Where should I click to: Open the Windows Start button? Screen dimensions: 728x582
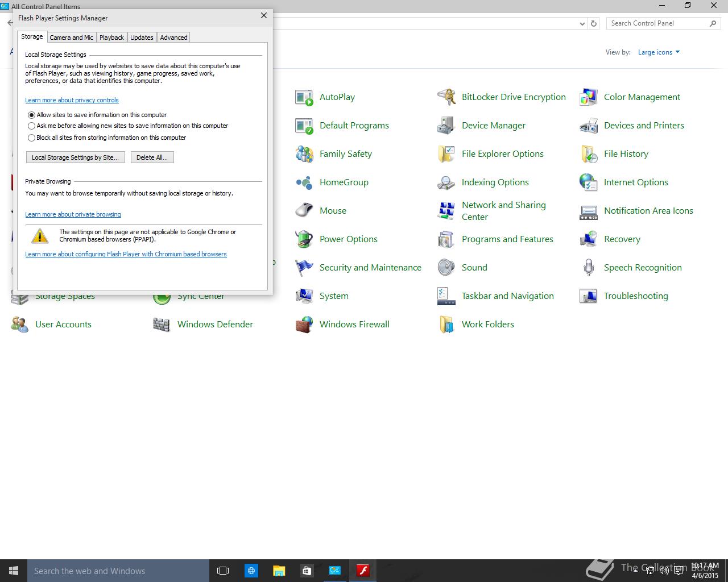pos(14,571)
